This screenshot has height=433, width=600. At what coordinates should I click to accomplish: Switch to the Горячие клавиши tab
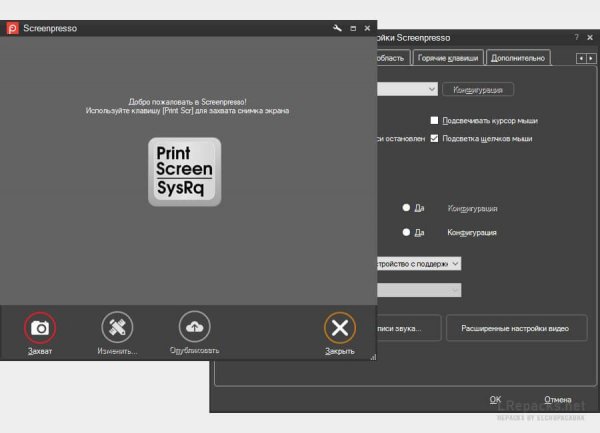(448, 58)
